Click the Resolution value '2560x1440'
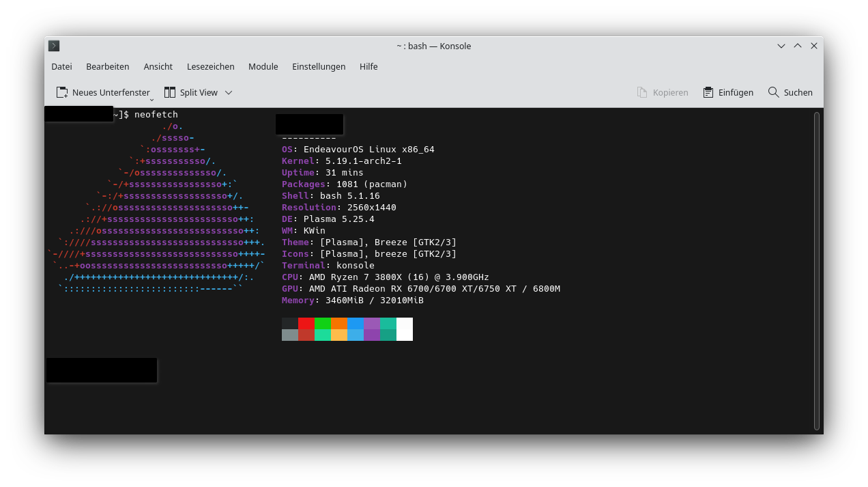The width and height of the screenshot is (868, 487). (x=372, y=207)
